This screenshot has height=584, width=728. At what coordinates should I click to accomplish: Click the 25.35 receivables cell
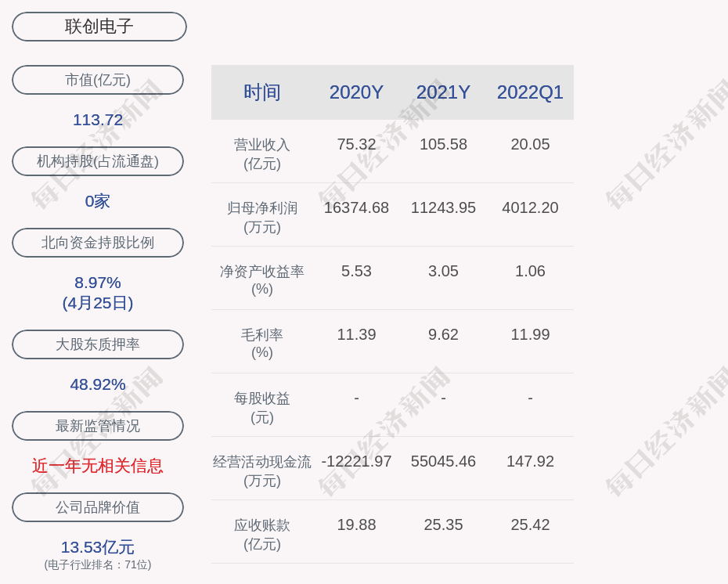point(443,525)
